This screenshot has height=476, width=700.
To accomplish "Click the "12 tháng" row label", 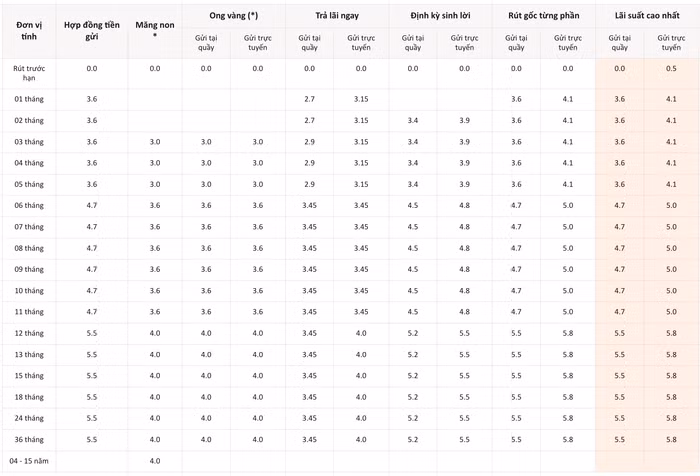I will coord(28,333).
